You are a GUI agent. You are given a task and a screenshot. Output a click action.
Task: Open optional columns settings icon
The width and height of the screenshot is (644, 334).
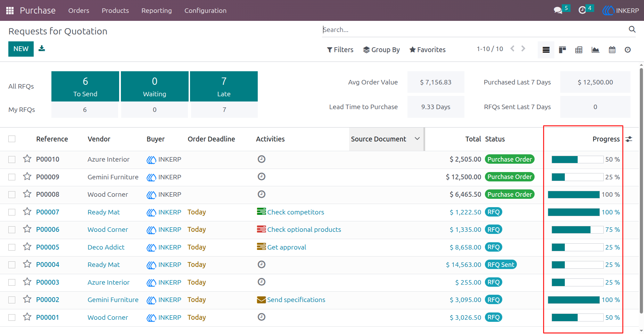coord(629,139)
